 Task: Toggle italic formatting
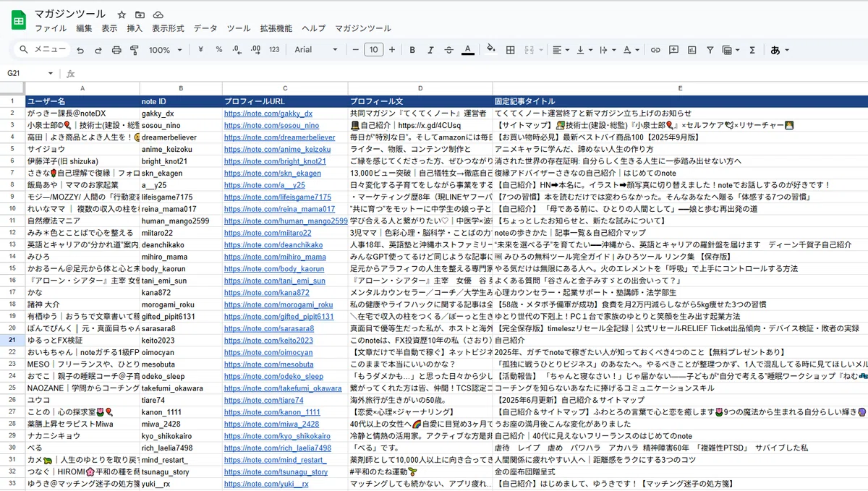click(x=430, y=50)
